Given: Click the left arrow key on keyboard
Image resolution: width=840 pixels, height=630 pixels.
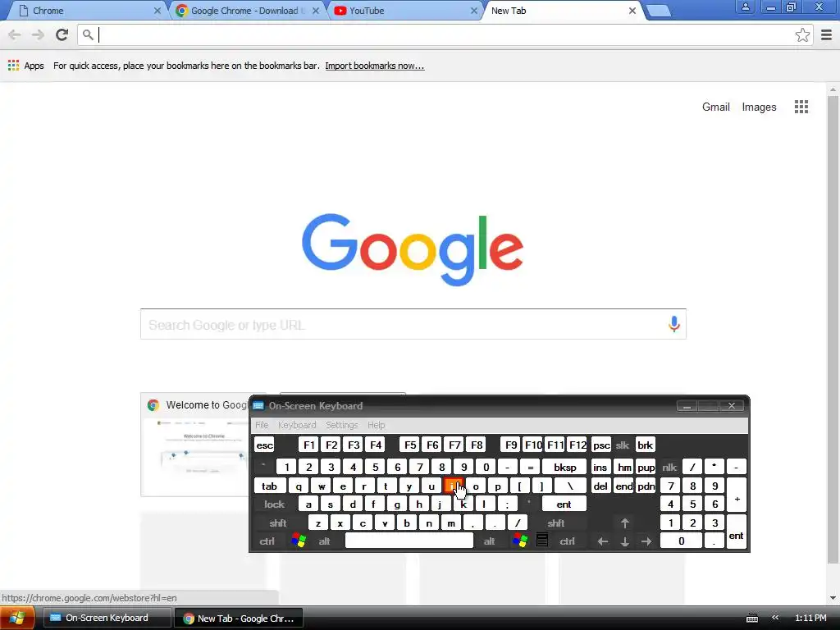Looking at the screenshot, I should (x=603, y=541).
